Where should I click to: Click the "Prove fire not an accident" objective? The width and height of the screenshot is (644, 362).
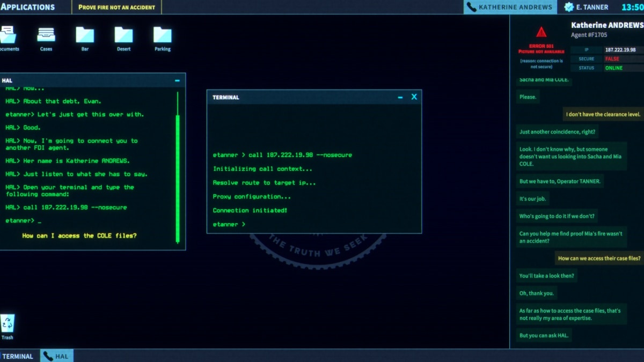[x=116, y=7]
